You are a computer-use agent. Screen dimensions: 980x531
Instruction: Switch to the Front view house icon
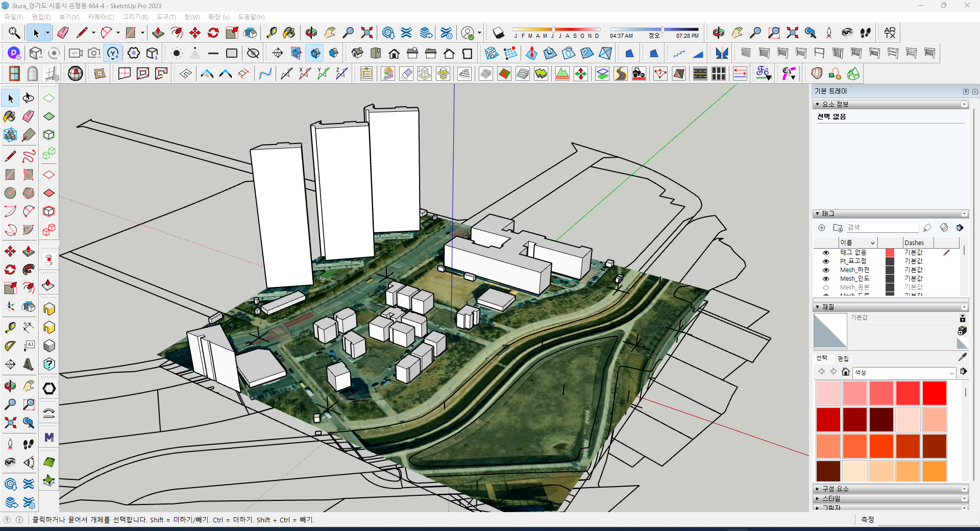point(394,53)
